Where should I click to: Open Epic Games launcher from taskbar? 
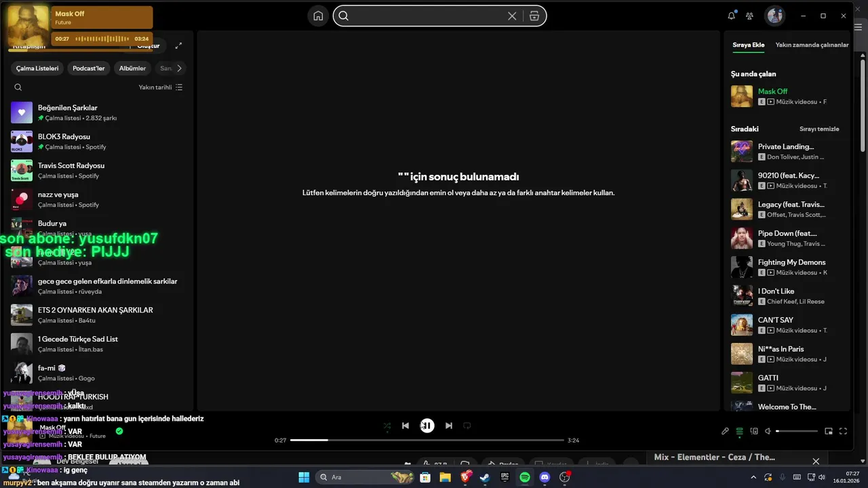[505, 477]
